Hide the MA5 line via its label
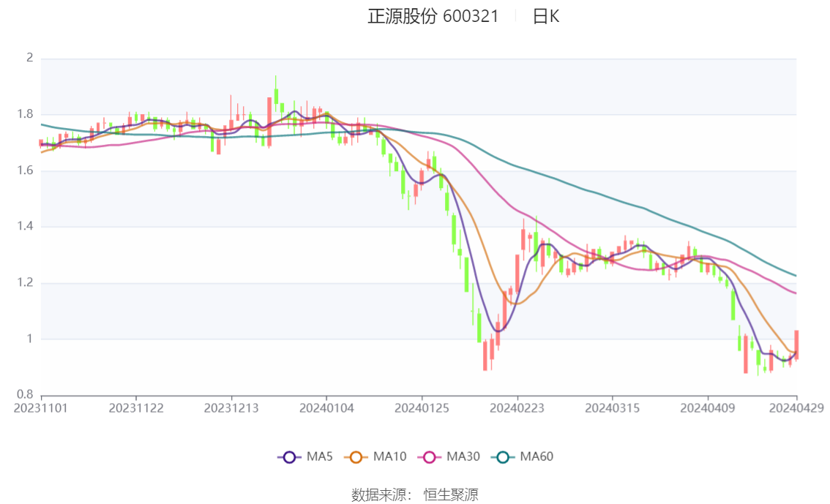830x504 pixels. pyautogui.click(x=320, y=456)
